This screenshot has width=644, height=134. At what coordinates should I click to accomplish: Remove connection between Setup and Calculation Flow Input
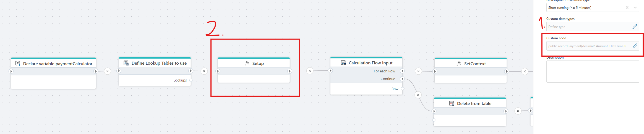pyautogui.click(x=310, y=71)
